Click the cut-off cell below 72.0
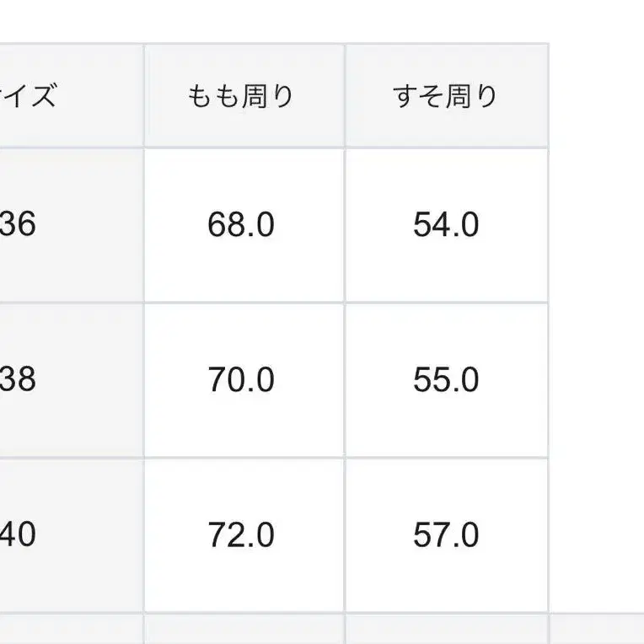The image size is (644, 644). (244, 631)
